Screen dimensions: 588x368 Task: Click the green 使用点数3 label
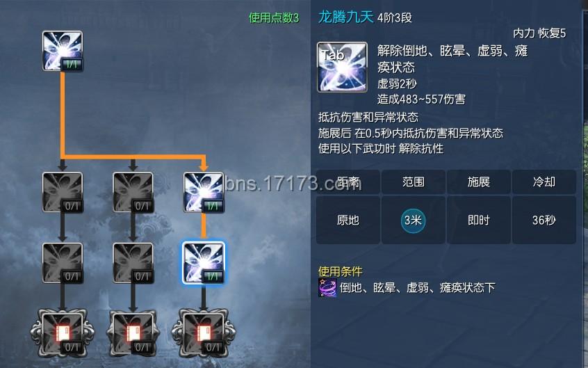(274, 17)
